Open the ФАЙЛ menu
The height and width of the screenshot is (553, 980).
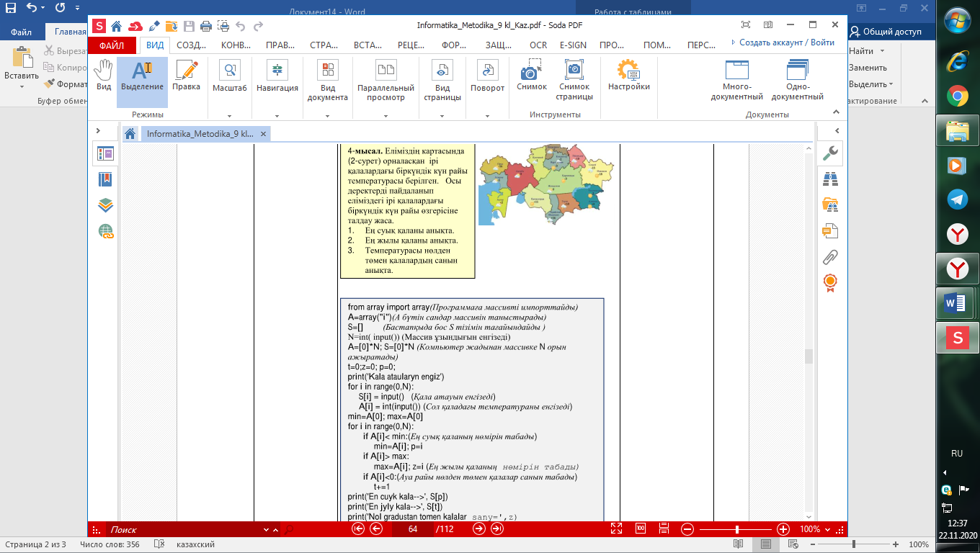[x=112, y=45]
